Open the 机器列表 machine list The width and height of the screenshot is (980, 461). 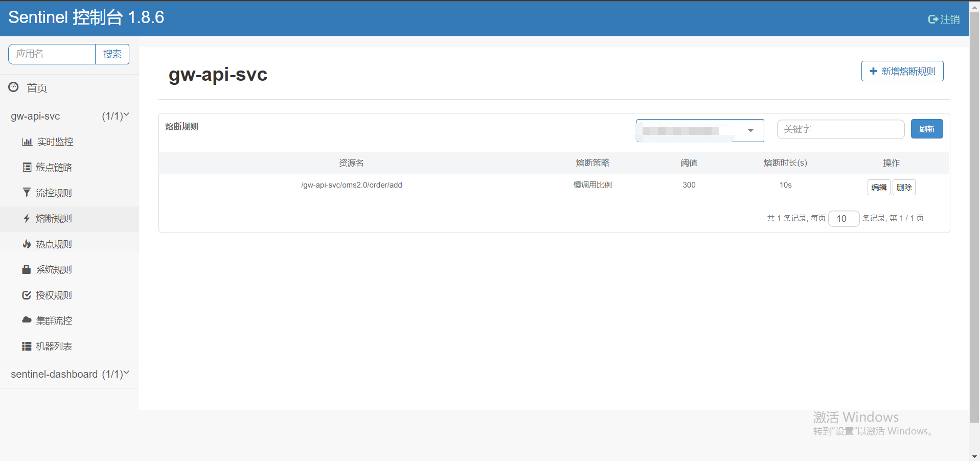53,346
